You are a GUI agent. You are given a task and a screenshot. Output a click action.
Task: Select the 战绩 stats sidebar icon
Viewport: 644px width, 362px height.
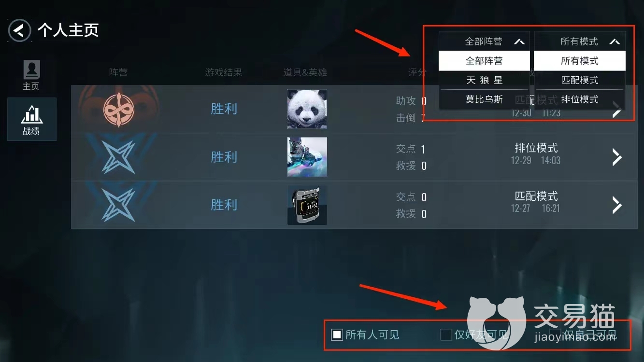31,119
